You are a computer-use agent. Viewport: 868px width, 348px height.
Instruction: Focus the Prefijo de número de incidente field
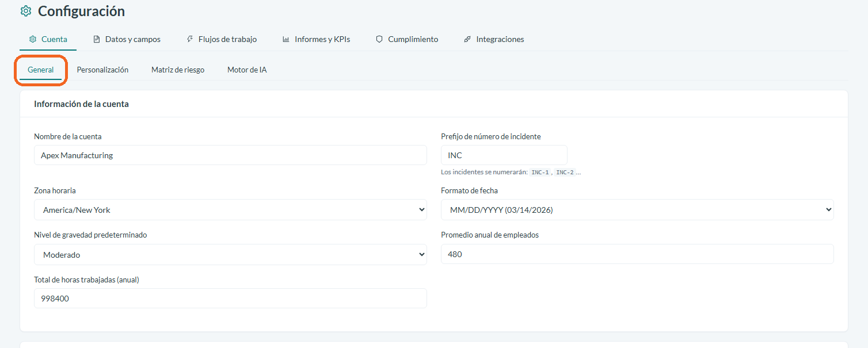[x=504, y=155]
